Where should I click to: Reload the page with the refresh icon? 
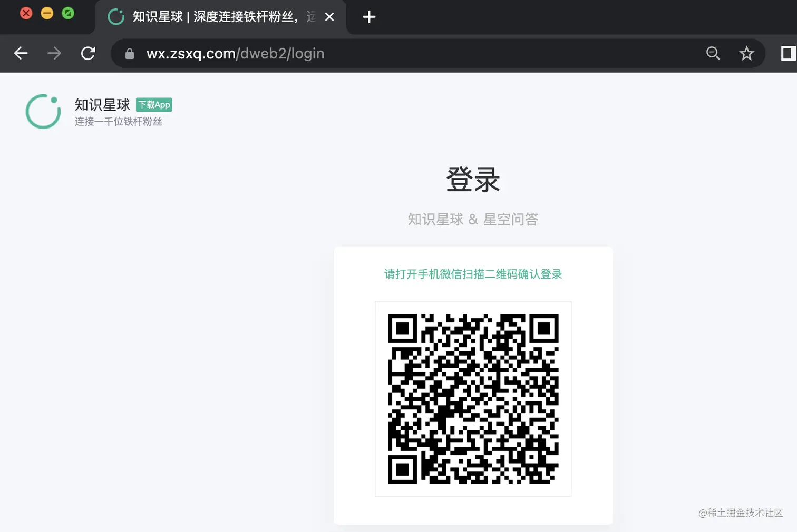click(x=88, y=53)
